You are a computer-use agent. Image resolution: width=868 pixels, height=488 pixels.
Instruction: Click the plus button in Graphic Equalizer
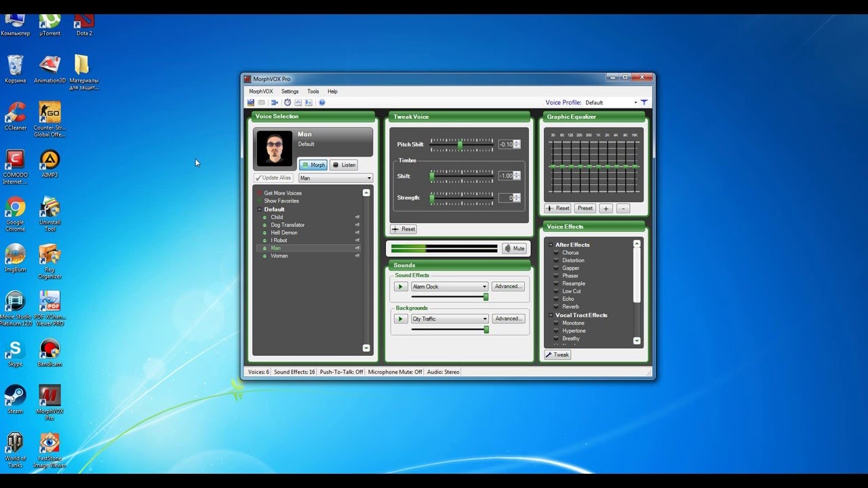click(606, 208)
